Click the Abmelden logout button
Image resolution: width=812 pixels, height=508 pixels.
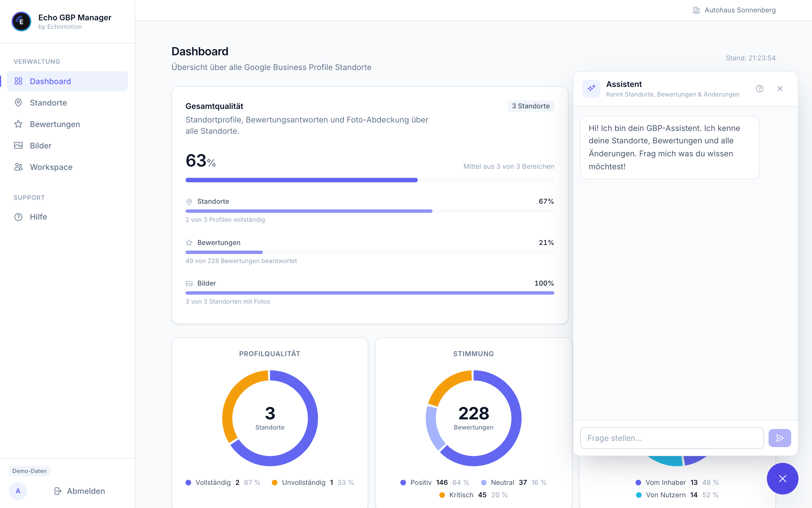[80, 491]
